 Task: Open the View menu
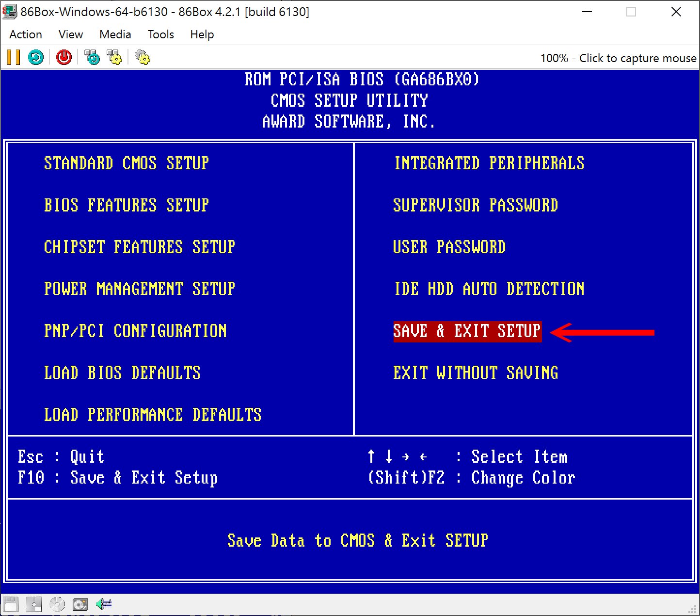pos(71,34)
